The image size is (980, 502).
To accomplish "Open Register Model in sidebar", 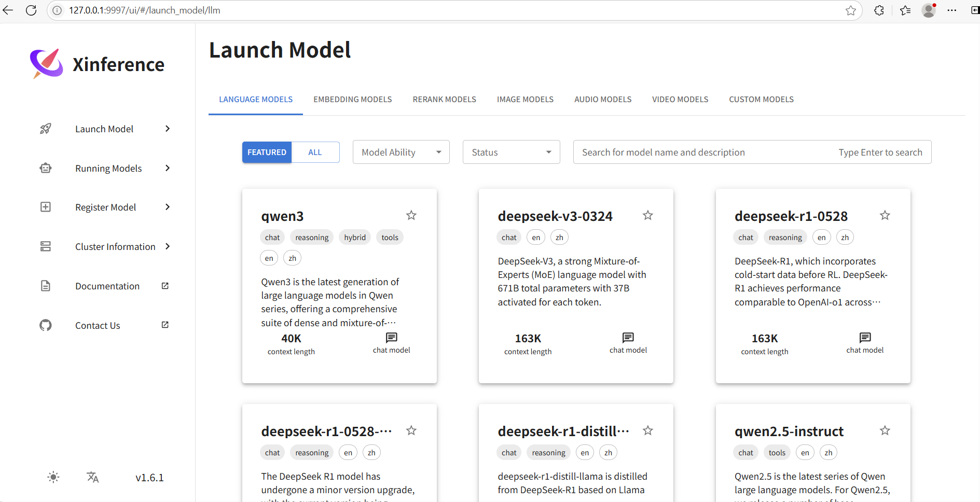I will 105,207.
